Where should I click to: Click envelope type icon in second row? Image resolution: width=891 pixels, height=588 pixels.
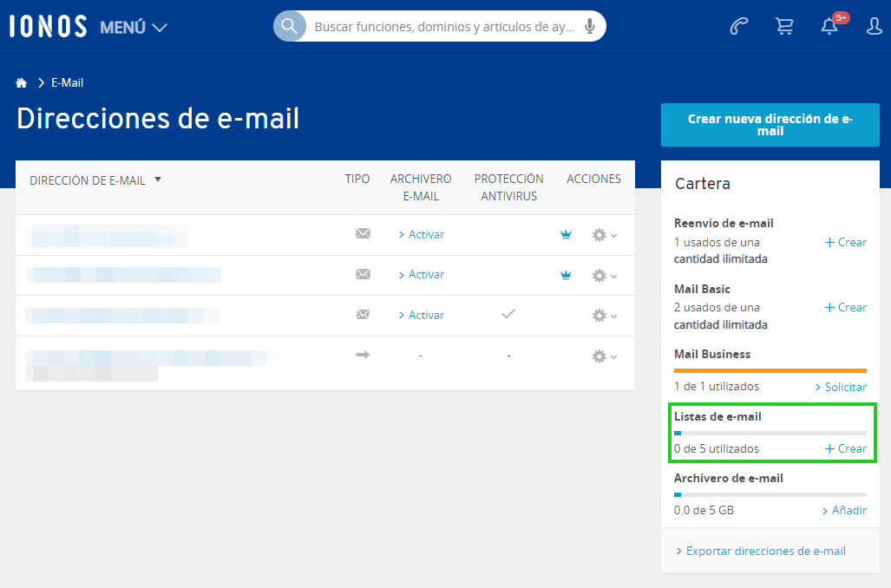(364, 274)
